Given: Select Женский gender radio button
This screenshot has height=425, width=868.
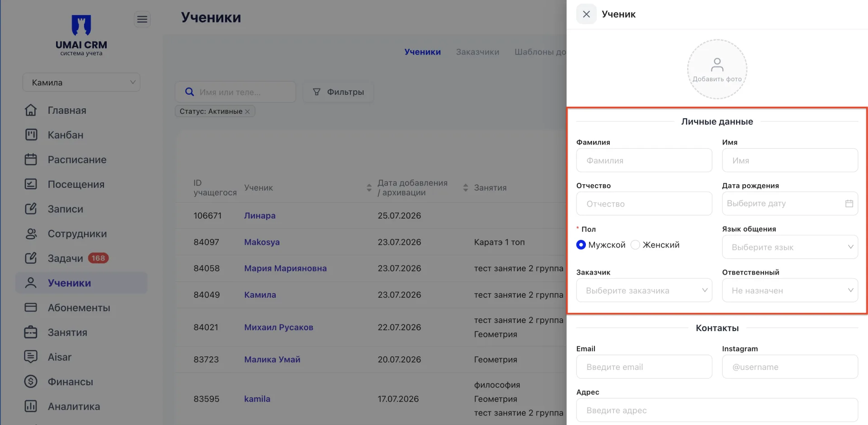Looking at the screenshot, I should click(x=635, y=245).
